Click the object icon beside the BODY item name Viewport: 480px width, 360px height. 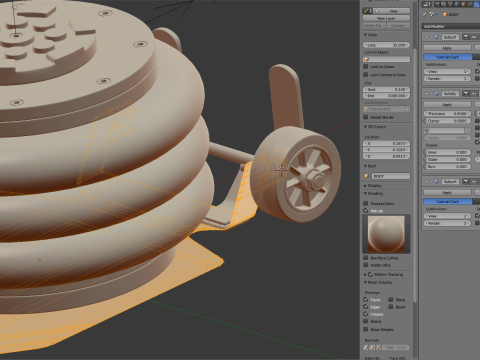[x=367, y=176]
